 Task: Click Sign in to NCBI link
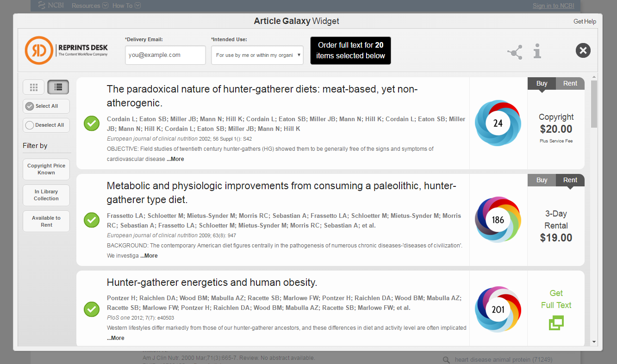coord(553,6)
